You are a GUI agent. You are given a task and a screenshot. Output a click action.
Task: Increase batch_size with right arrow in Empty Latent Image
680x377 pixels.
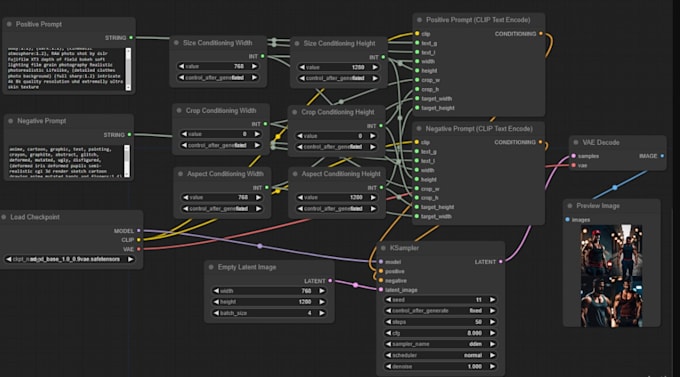(322, 313)
